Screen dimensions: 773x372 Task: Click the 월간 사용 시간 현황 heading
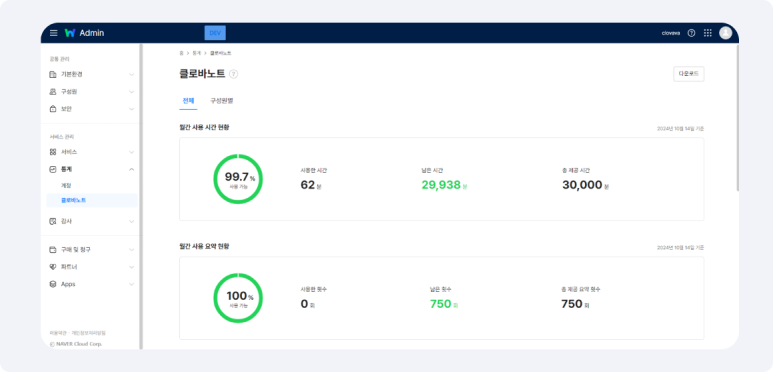coord(204,127)
